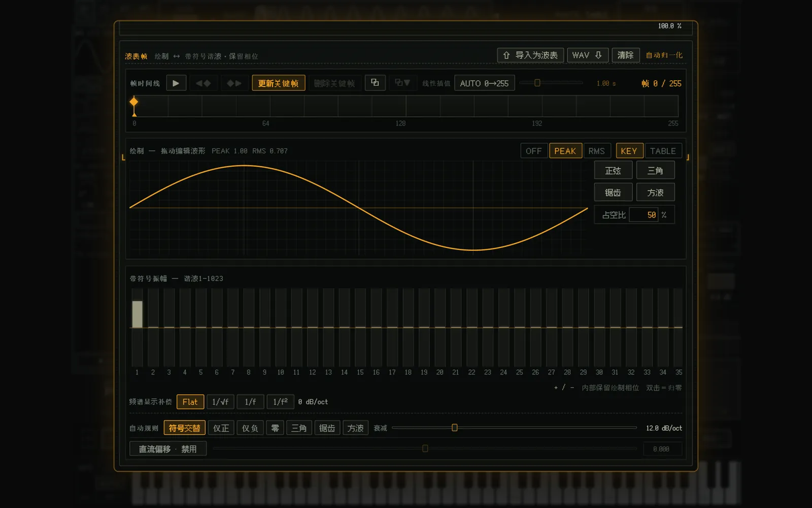Click 导入为波表 import button

click(x=530, y=55)
